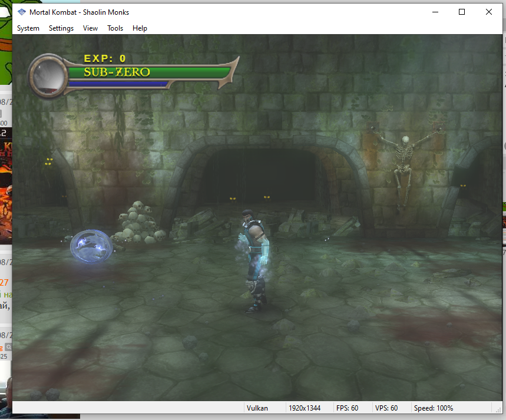This screenshot has width=506, height=420.
Task: Click the blue energy bar under health
Action: (x=118, y=84)
